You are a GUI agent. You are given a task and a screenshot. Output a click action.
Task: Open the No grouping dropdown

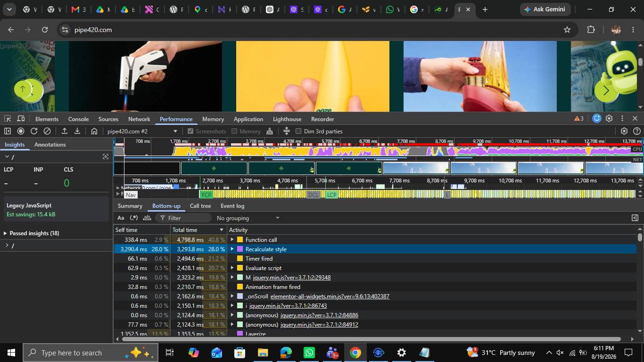pos(248,218)
